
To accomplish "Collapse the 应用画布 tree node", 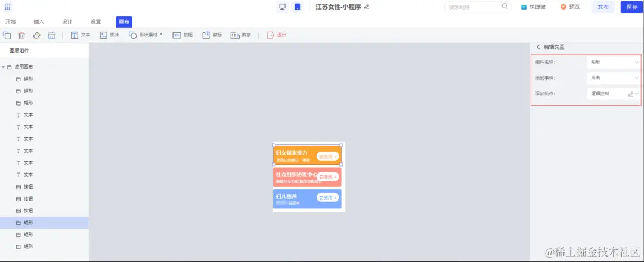I will coord(4,67).
